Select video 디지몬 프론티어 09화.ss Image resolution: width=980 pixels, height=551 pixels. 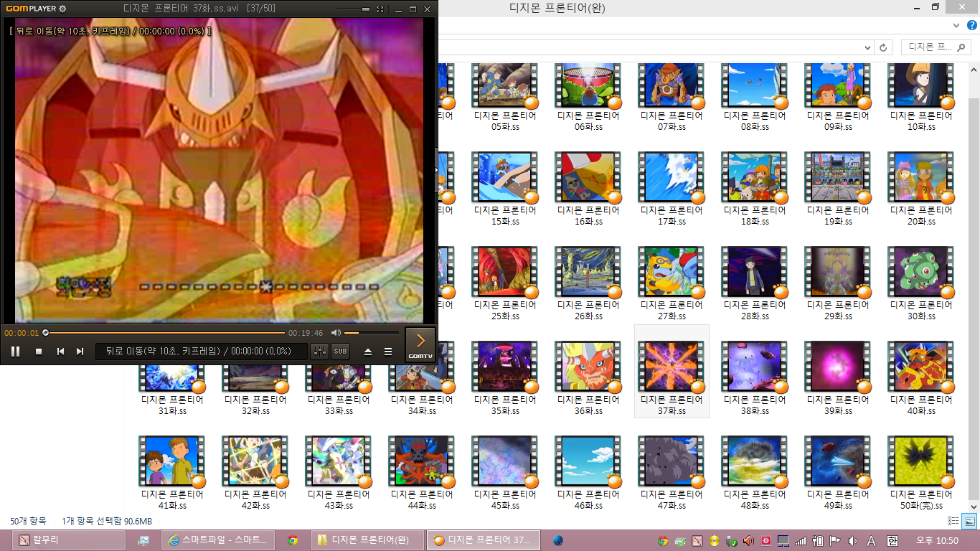(x=838, y=98)
